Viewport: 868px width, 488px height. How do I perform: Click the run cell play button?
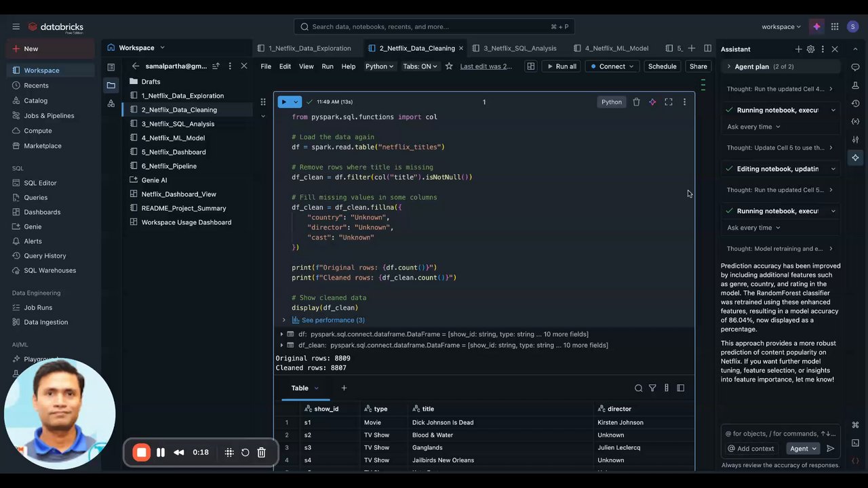(284, 102)
